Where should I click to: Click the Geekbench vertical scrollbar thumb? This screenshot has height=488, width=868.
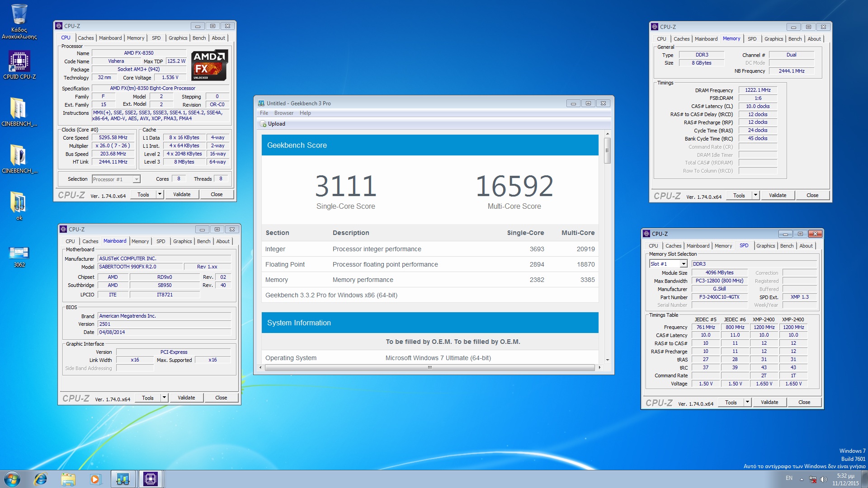click(607, 150)
